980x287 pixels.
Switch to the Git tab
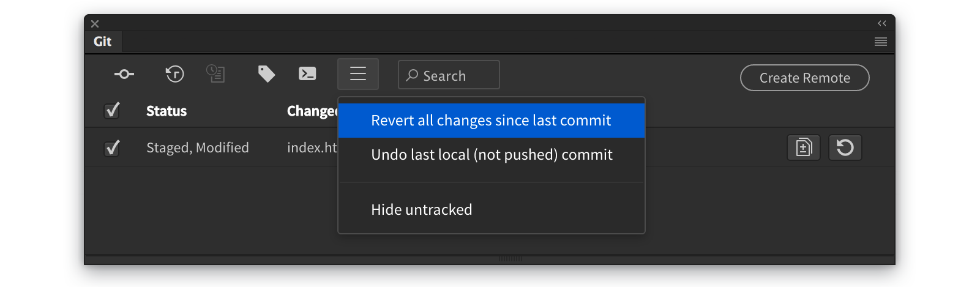103,42
